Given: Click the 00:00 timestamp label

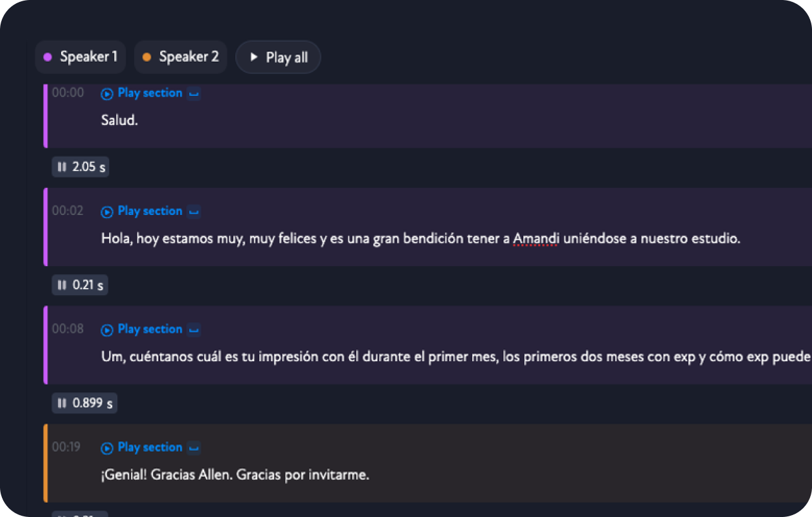Looking at the screenshot, I should pos(68,93).
